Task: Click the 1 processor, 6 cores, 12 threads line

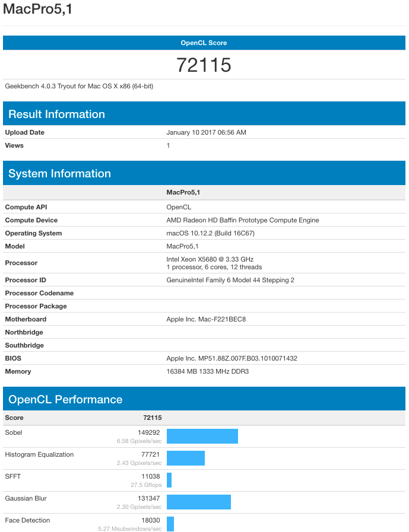Action: 214,267
